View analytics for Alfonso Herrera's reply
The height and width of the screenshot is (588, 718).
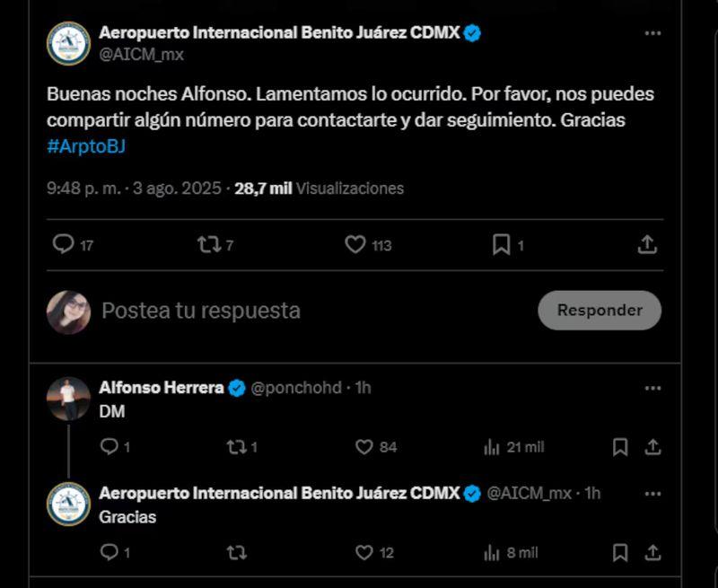492,447
